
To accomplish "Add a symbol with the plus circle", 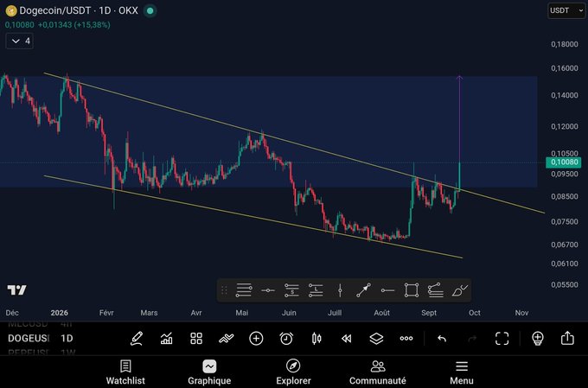I will [x=256, y=339].
